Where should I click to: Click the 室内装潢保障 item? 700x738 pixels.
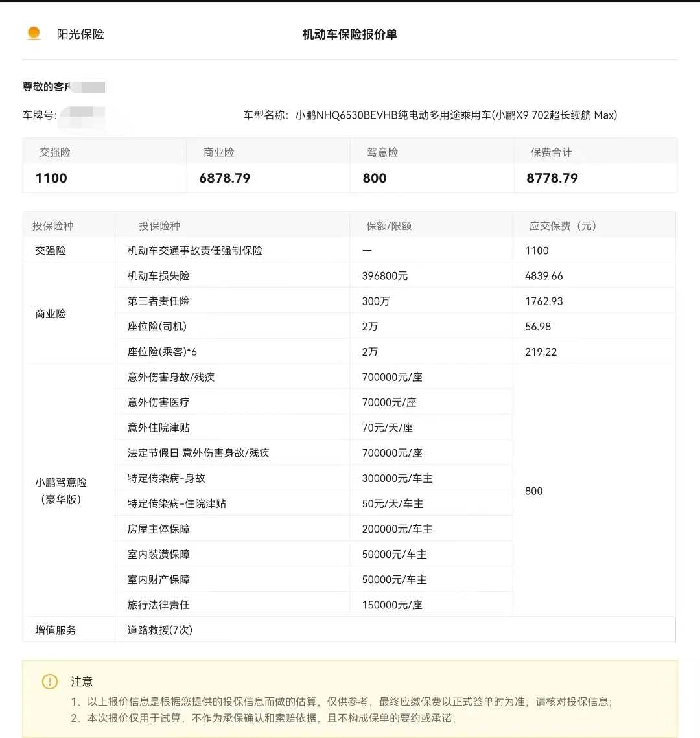159,555
